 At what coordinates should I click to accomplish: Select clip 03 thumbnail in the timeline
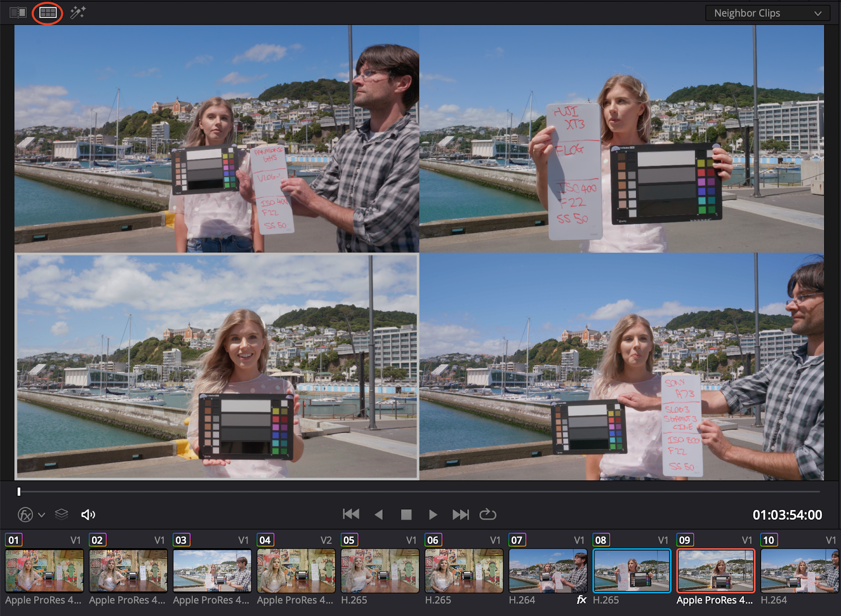tap(212, 571)
